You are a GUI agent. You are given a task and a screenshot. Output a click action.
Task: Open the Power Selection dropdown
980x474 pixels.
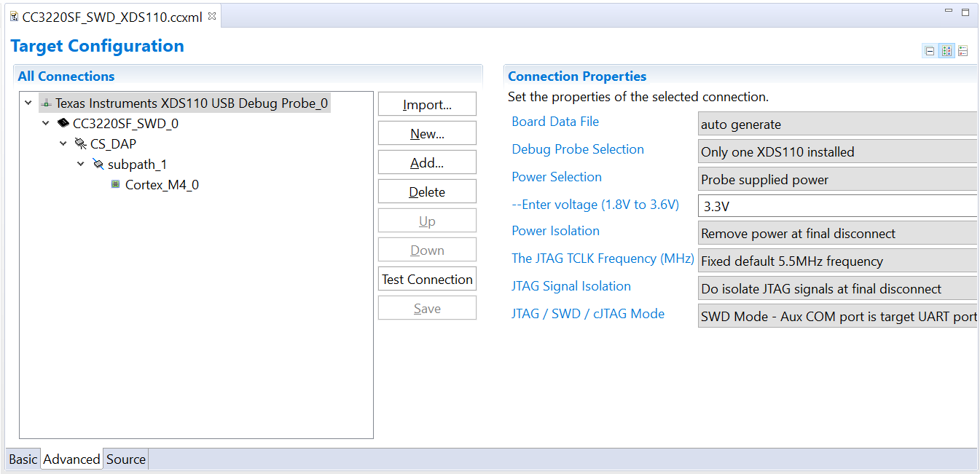[837, 179]
